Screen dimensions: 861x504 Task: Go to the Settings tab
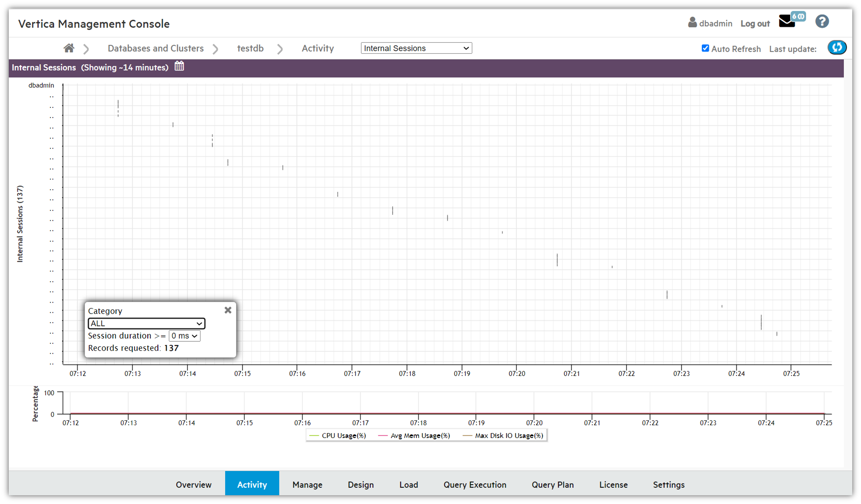[668, 484]
